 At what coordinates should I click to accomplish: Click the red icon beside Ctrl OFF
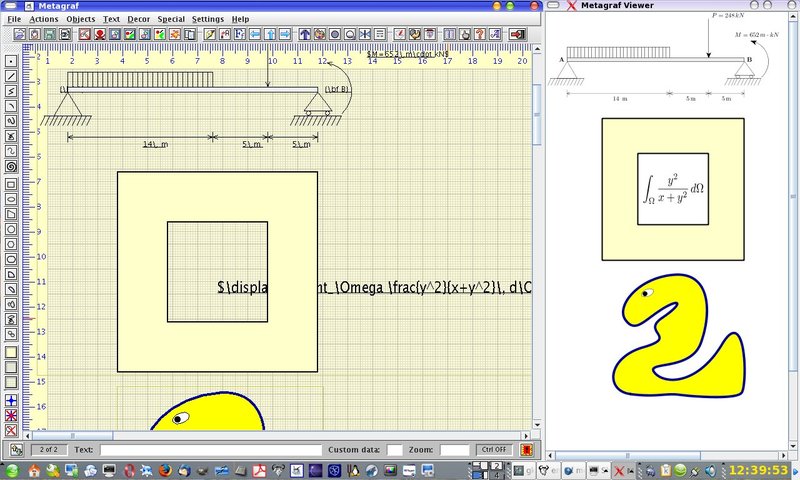[527, 450]
